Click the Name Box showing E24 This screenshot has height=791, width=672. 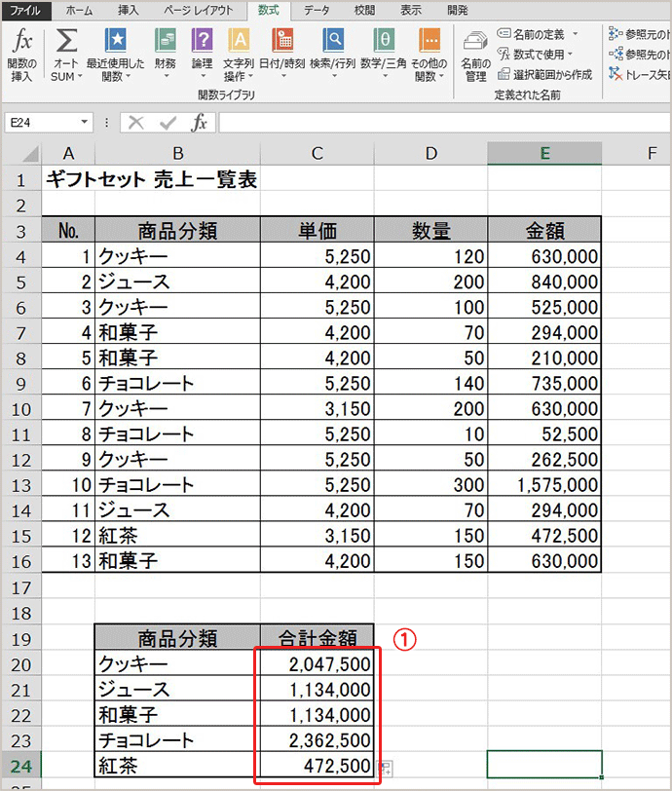pyautogui.click(x=43, y=123)
